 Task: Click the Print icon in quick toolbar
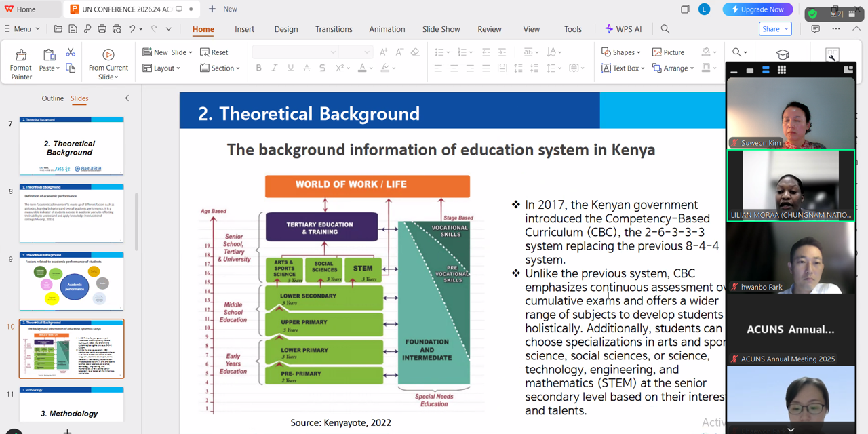click(102, 29)
